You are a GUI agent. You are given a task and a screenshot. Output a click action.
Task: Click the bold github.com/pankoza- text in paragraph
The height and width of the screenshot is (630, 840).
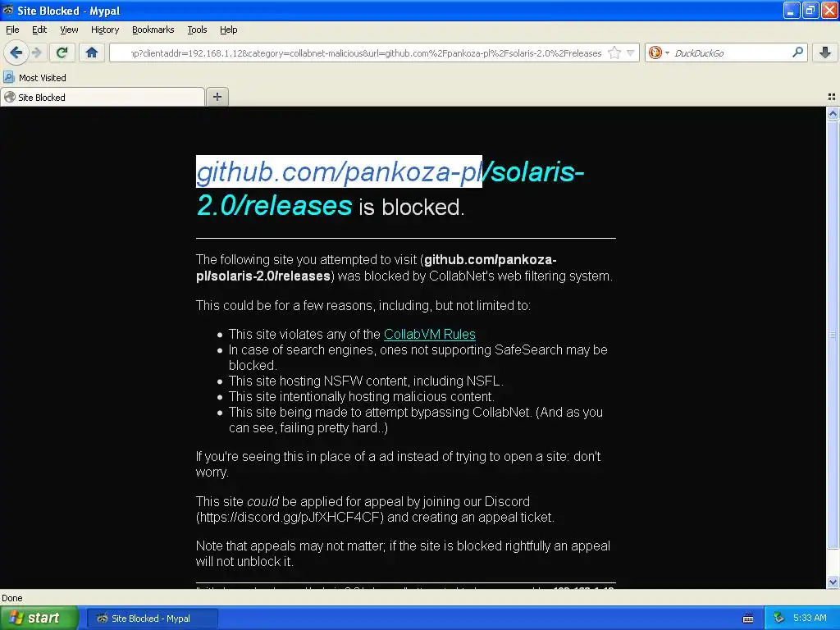tap(491, 260)
